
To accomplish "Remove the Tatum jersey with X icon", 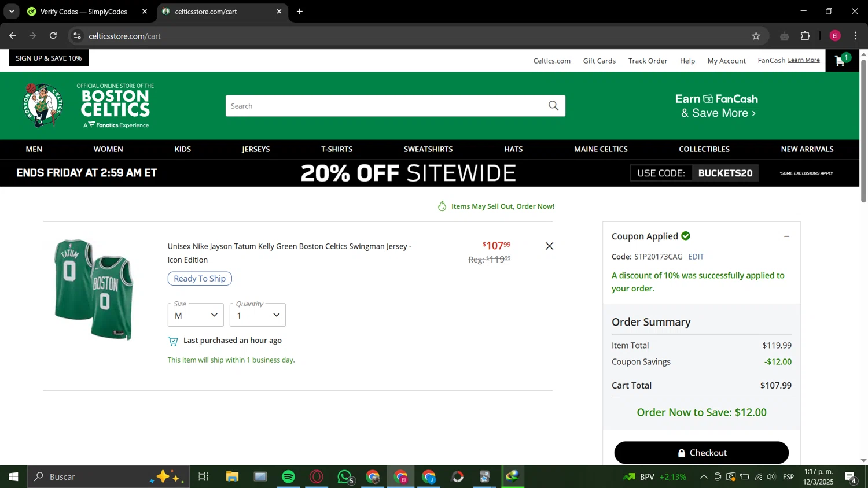I will click(549, 246).
